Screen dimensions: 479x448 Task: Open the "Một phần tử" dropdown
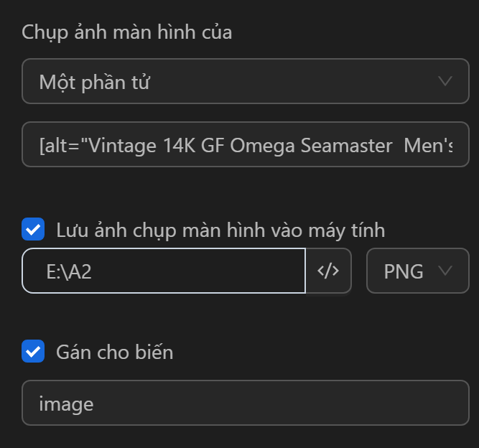tap(244, 81)
